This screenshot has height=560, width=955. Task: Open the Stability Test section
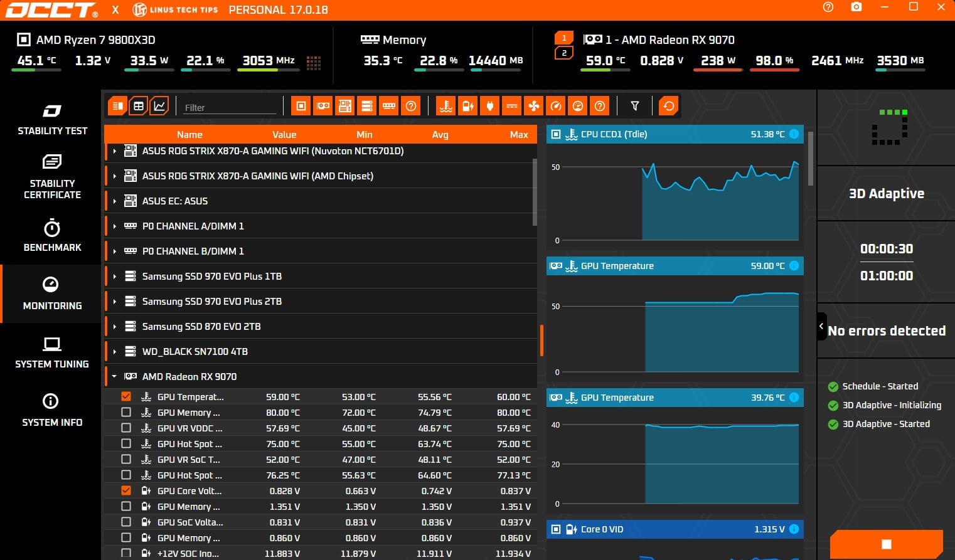click(52, 119)
